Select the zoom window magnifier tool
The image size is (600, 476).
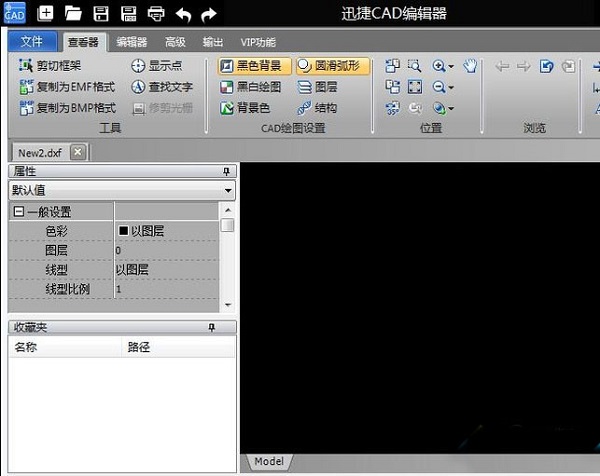pyautogui.click(x=414, y=66)
